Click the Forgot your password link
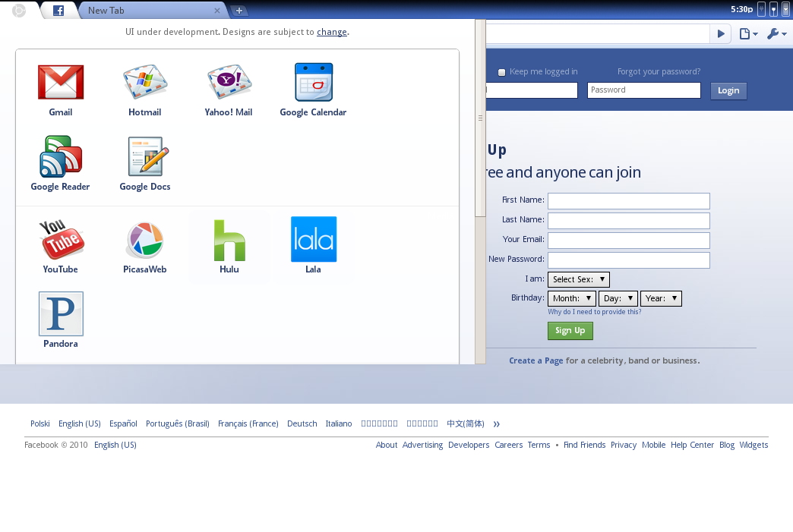 659,71
